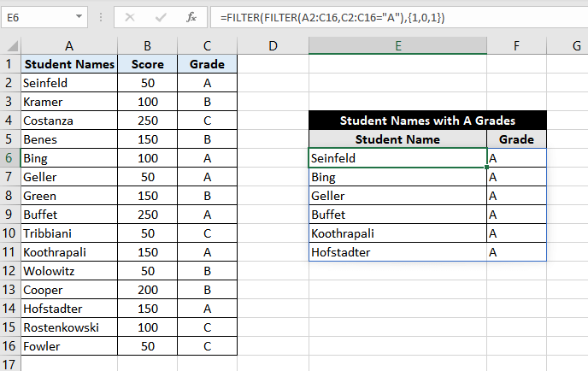Select row 10 header
The height and width of the screenshot is (371, 588).
(x=10, y=233)
